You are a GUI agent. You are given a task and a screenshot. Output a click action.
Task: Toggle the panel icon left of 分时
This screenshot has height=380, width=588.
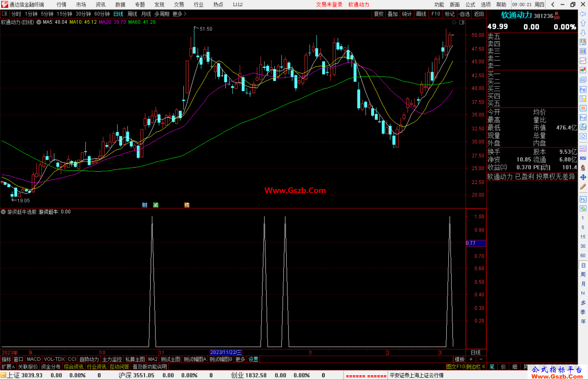(4, 14)
